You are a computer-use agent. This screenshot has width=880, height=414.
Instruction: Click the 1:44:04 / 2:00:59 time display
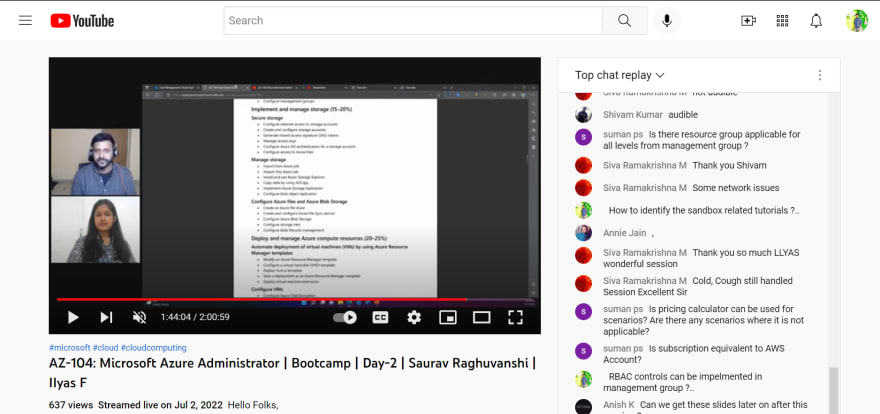[x=195, y=317]
